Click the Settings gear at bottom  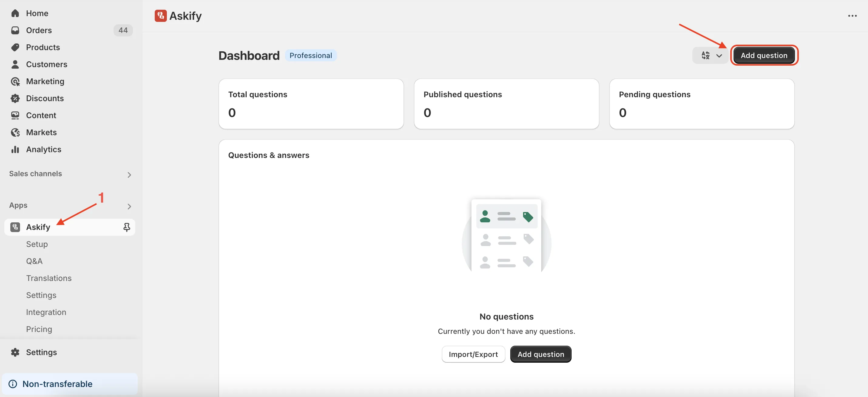click(x=15, y=352)
